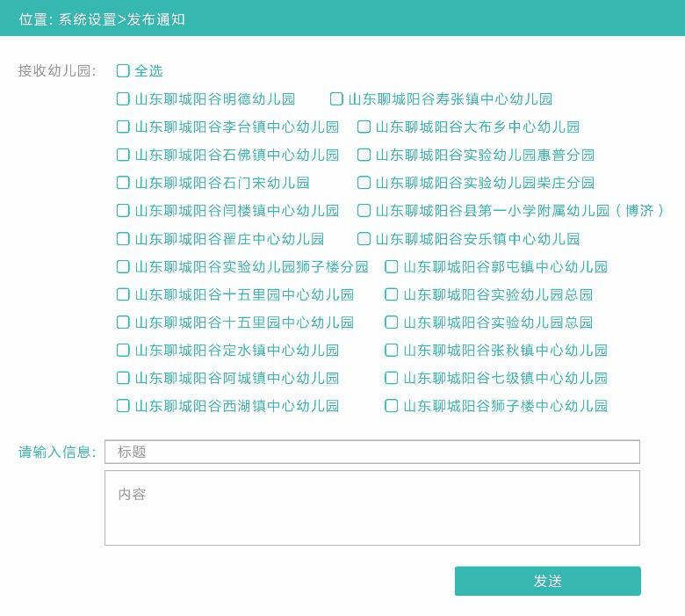Tick 山东聊城阳谷石门宋幼儿园 checkbox
Image resolution: width=685 pixels, height=616 pixels.
tap(123, 183)
